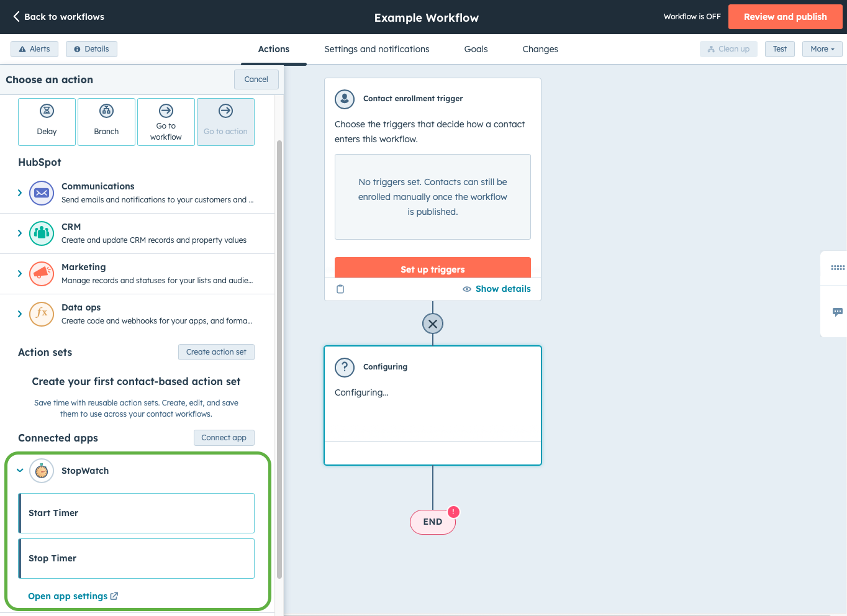Click the Alerts button

(35, 49)
